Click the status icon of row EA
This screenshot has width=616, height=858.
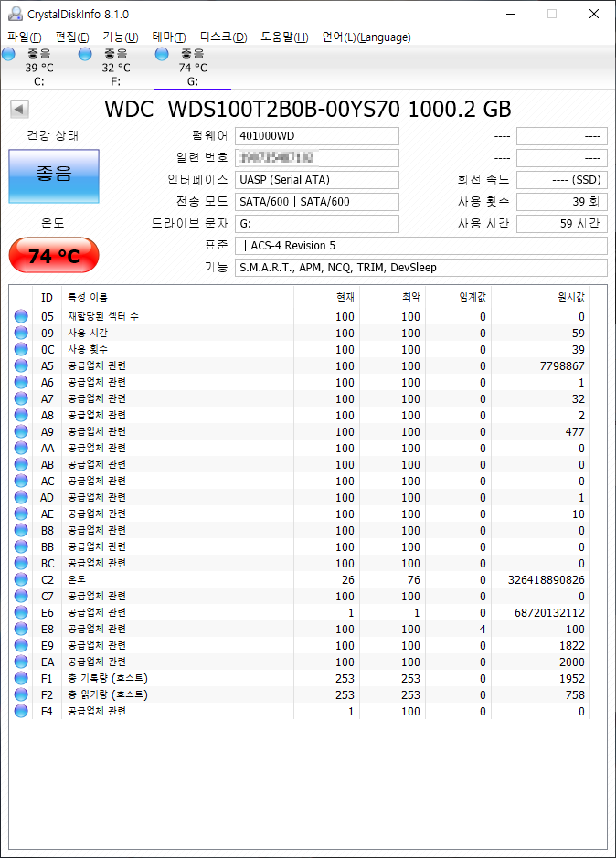coord(21,661)
